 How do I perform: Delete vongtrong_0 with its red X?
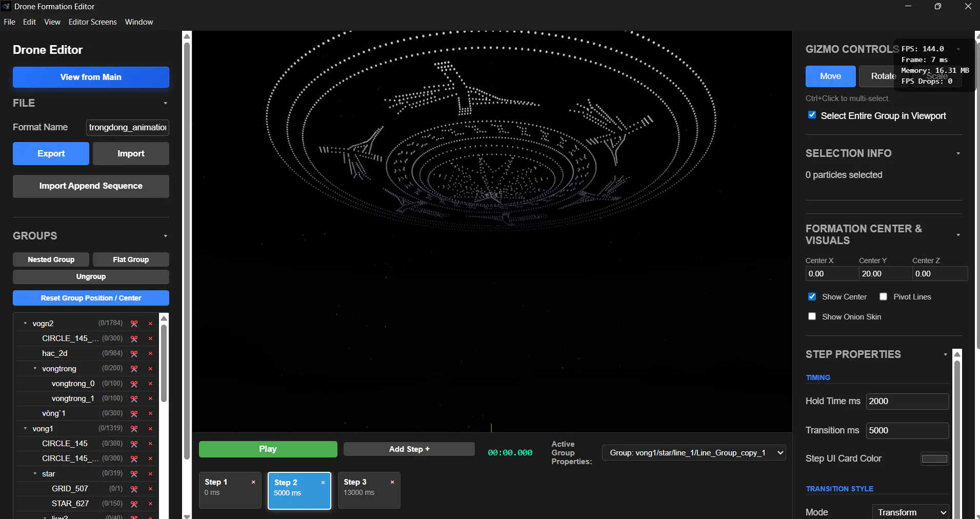pos(150,384)
